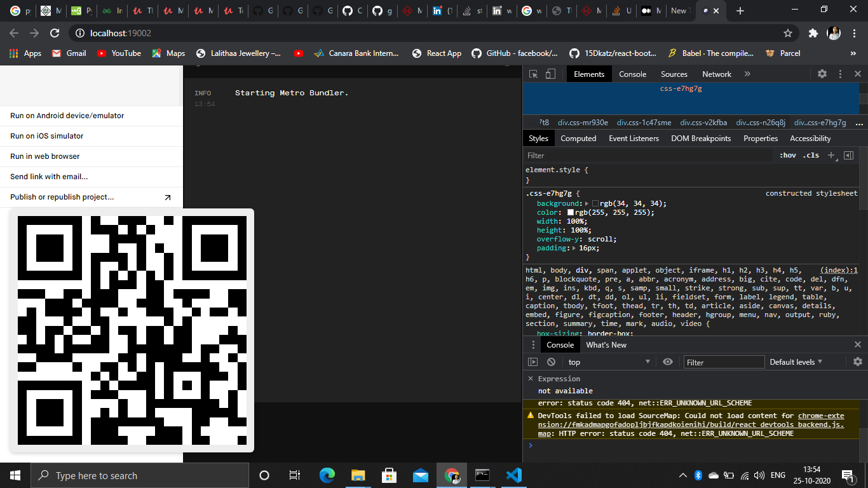This screenshot has width=868, height=488.
Task: Choose Run on iOS simulator
Action: (x=92, y=136)
